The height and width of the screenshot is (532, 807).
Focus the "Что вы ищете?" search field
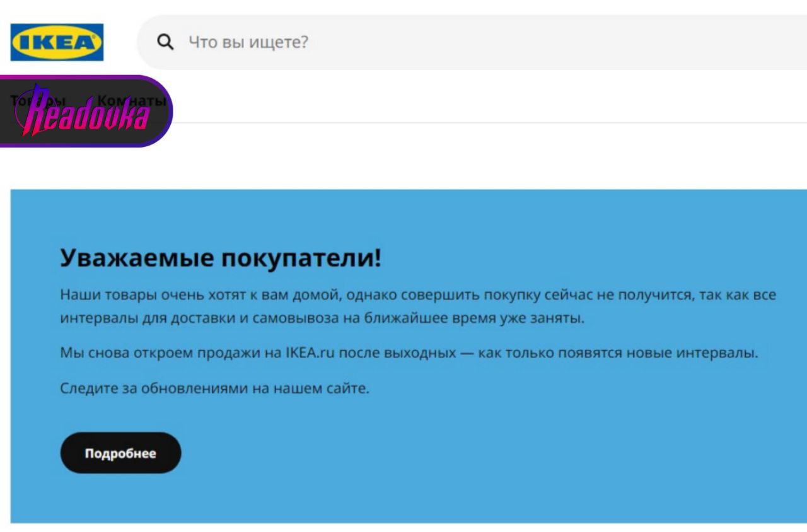[x=472, y=42]
